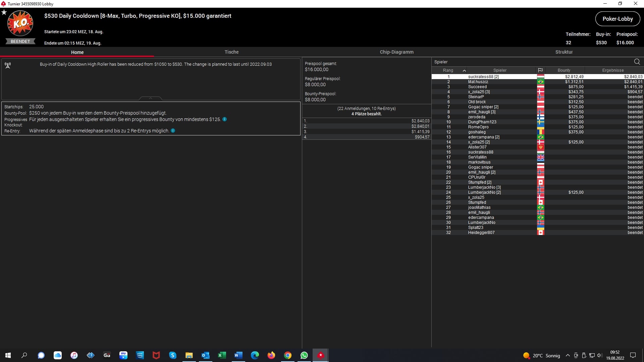The height and width of the screenshot is (362, 644).
Task: Click the Spieler search input field
Action: point(530,62)
